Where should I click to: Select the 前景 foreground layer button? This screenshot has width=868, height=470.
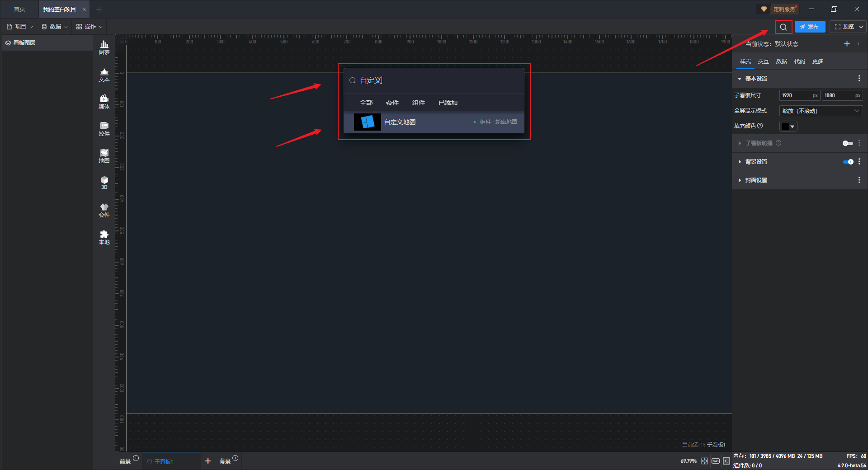pyautogui.click(x=125, y=461)
